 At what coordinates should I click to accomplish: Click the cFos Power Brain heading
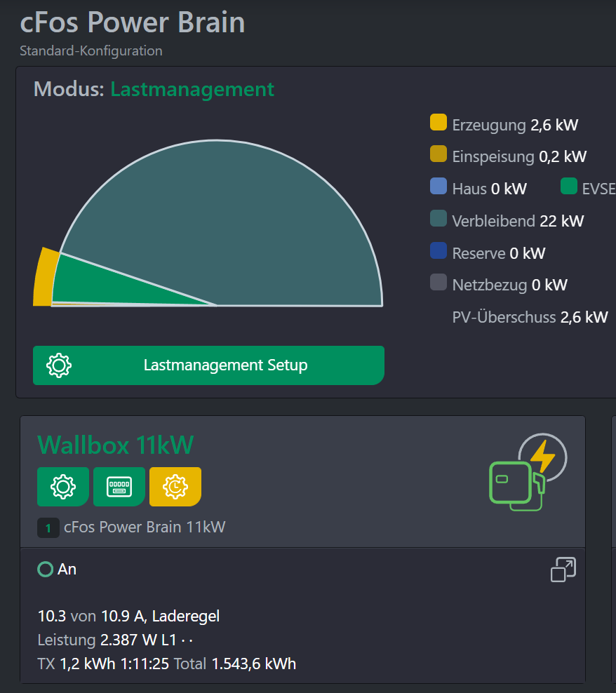pos(132,22)
